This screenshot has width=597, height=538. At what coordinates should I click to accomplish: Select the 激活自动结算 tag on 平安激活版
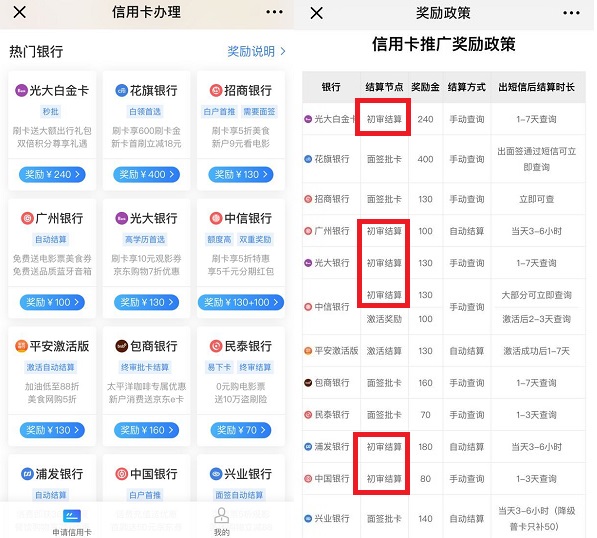50,367
